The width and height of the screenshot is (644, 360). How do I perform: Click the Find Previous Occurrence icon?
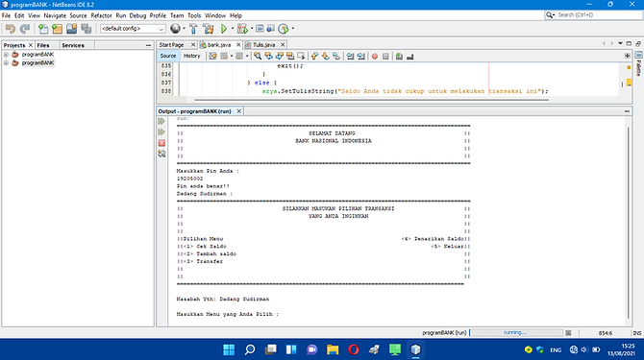[x=268, y=57]
